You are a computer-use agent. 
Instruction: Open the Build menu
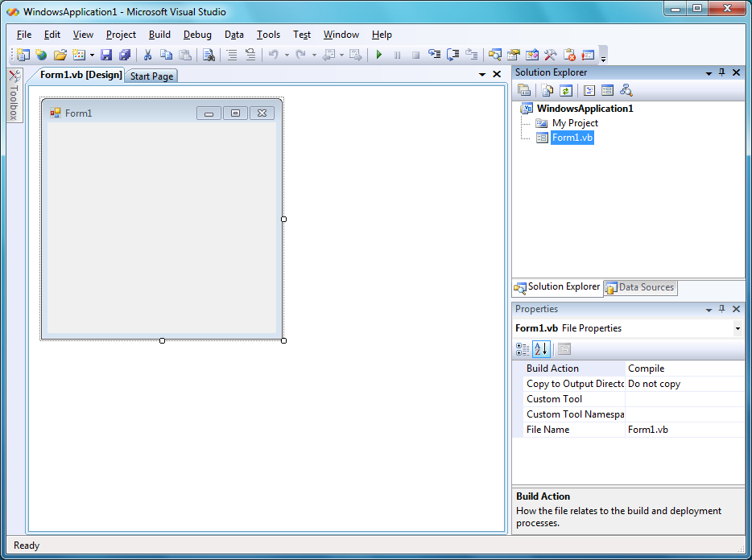pos(159,35)
